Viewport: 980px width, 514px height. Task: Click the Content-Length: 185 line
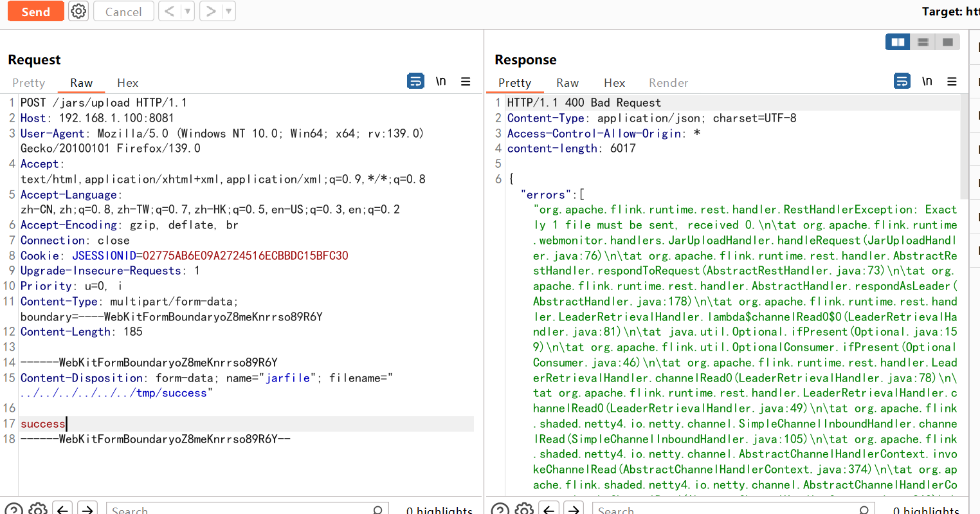(82, 332)
